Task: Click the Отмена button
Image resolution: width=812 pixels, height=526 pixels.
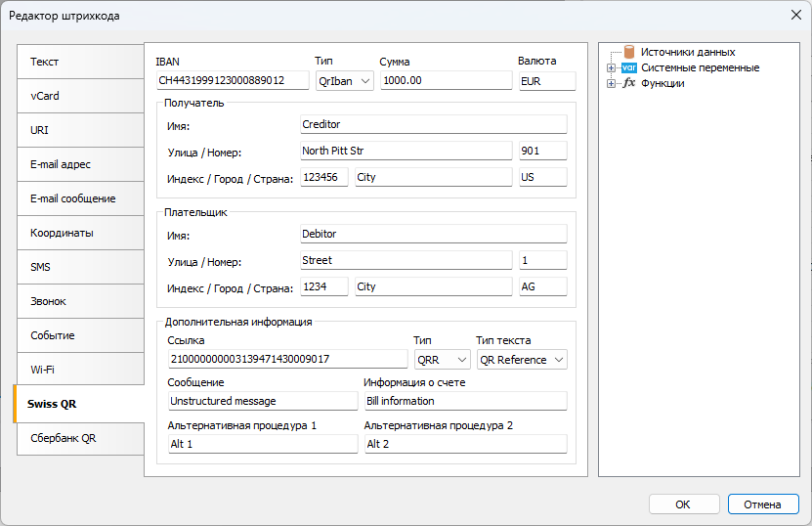Action: 763,504
